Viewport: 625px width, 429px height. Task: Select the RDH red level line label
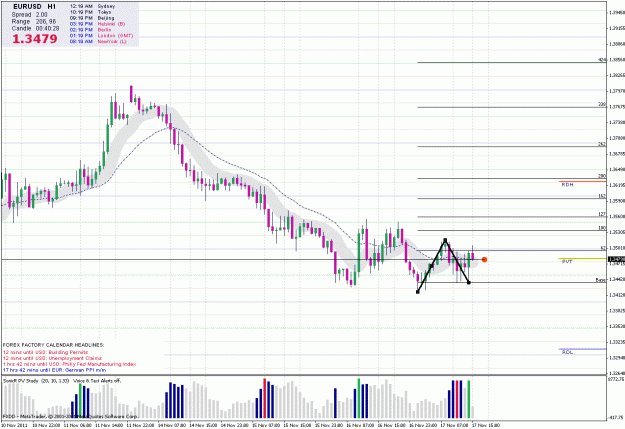(567, 185)
